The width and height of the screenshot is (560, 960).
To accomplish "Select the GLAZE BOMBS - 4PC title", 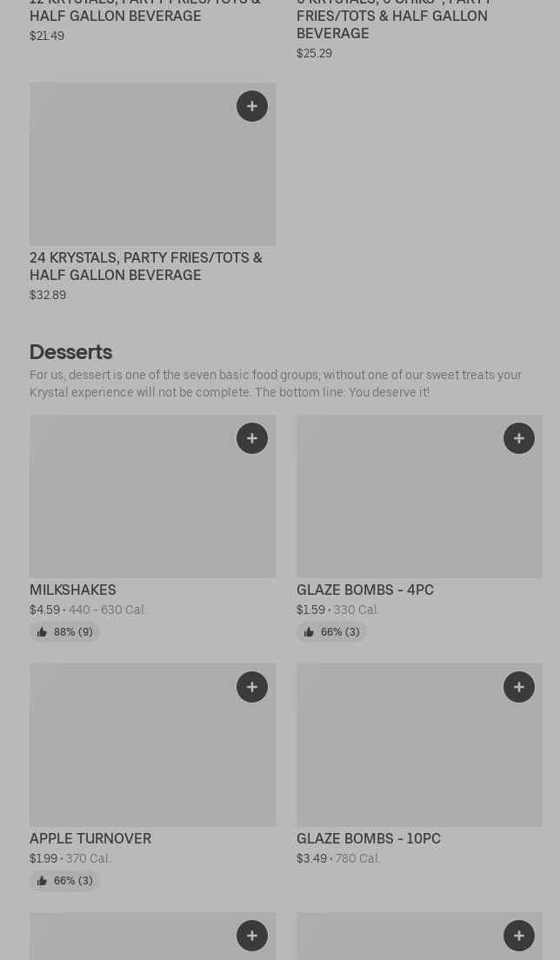I will click(x=365, y=590).
